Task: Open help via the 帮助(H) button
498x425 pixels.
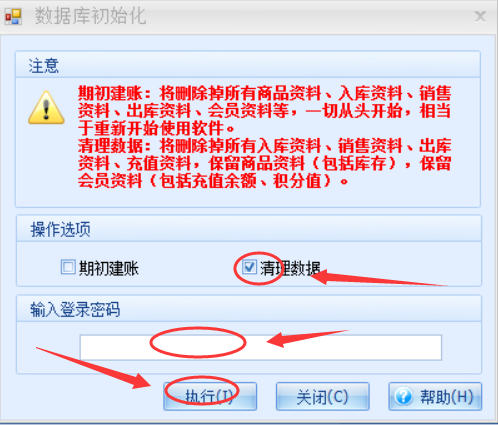Action: 435,396
